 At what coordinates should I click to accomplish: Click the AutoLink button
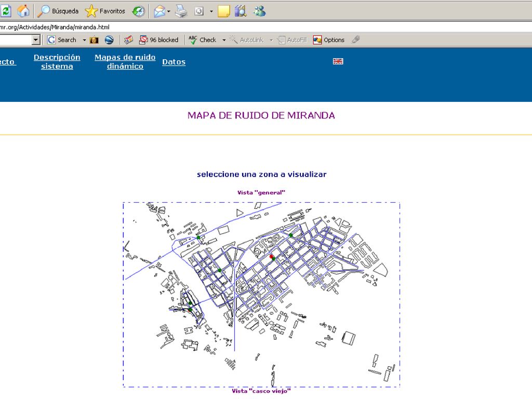(x=247, y=40)
